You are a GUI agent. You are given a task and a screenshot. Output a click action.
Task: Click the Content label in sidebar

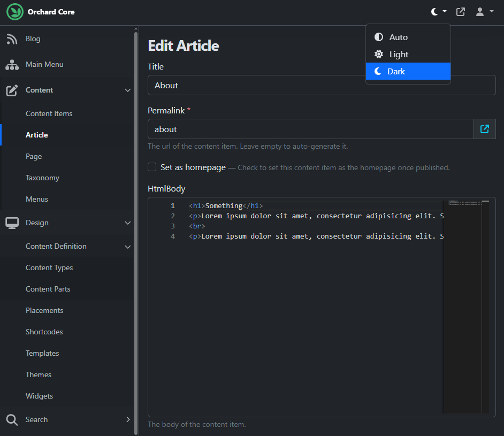click(x=39, y=90)
